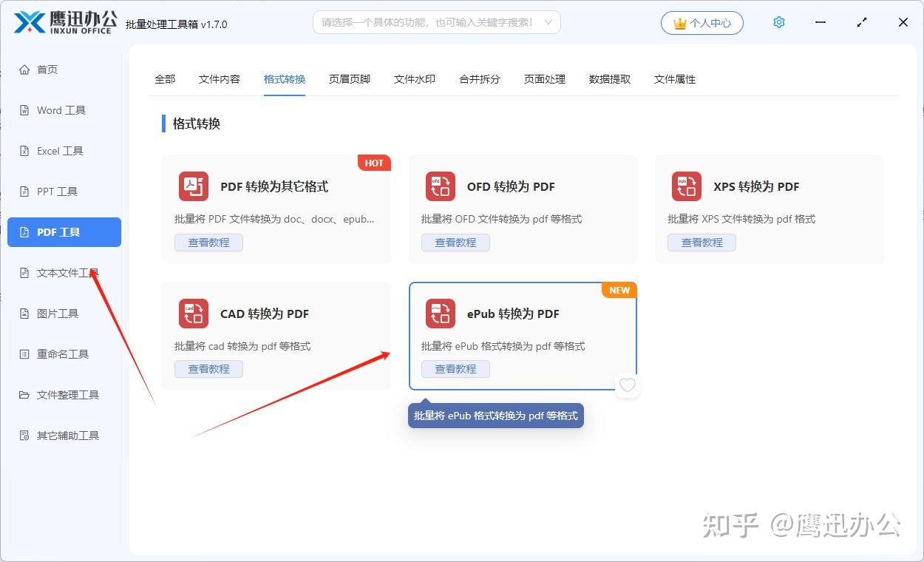Click the window maximize arrows icon
924x562 pixels.
pyautogui.click(x=862, y=23)
